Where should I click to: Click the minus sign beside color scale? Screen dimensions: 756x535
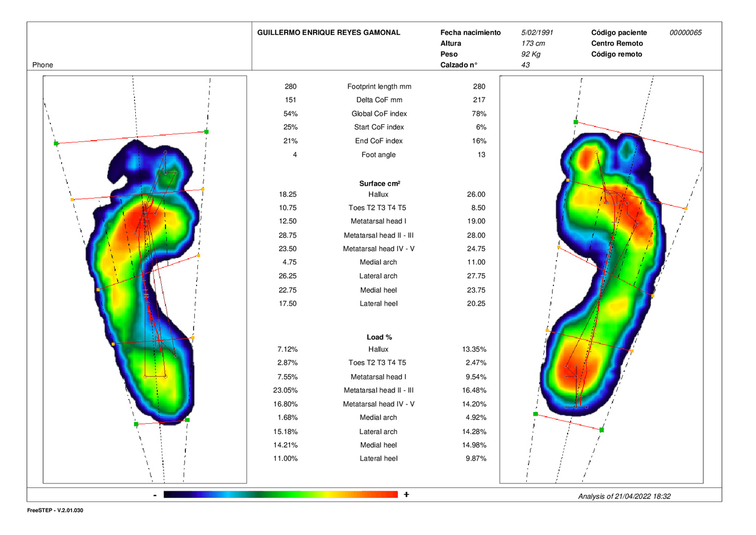pyautogui.click(x=154, y=495)
